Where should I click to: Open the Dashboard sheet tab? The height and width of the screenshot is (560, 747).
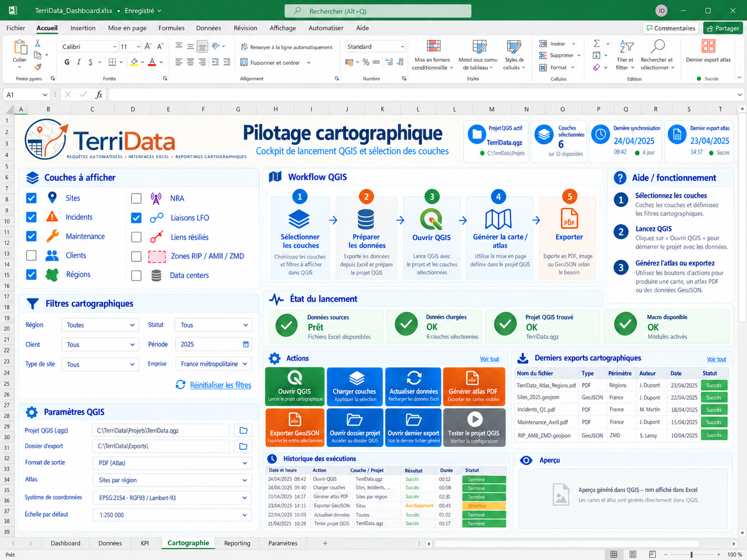[66, 543]
